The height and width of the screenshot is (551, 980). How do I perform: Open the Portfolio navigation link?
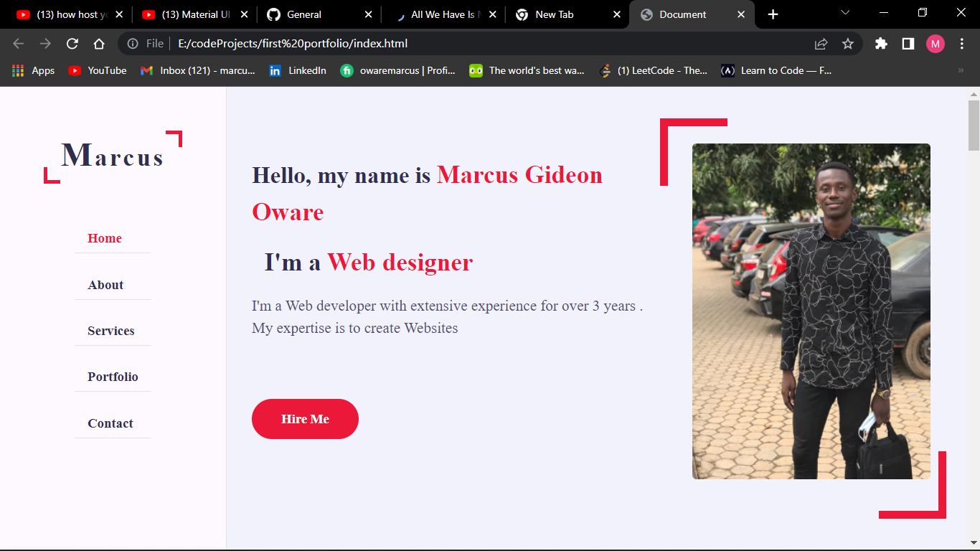click(x=113, y=377)
